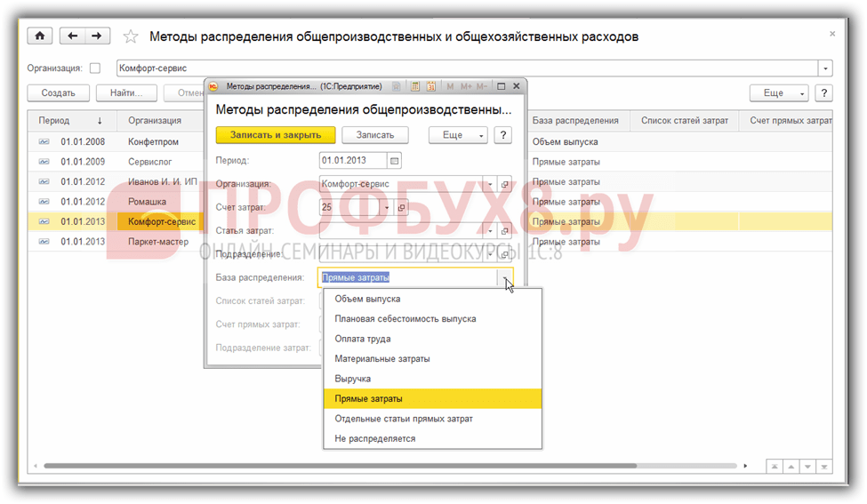867x504 pixels.
Task: Open the Подразделение record
Action: click(505, 254)
